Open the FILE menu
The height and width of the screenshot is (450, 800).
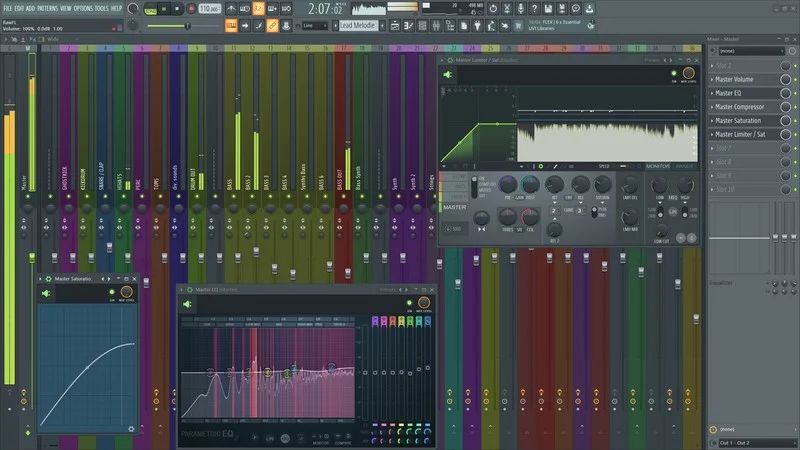click(x=7, y=9)
